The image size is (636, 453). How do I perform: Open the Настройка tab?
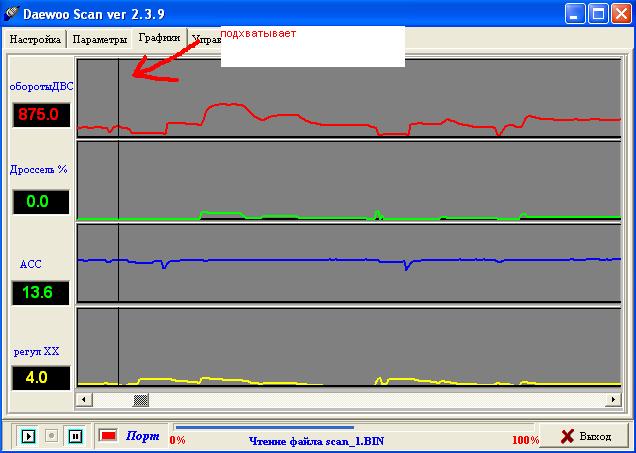[x=35, y=40]
